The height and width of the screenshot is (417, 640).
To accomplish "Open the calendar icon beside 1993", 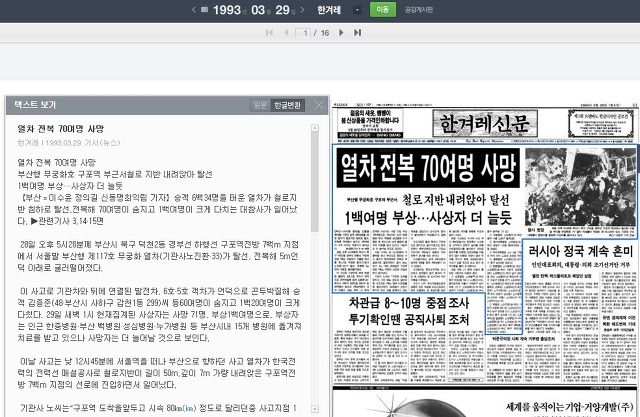I will click(205, 10).
